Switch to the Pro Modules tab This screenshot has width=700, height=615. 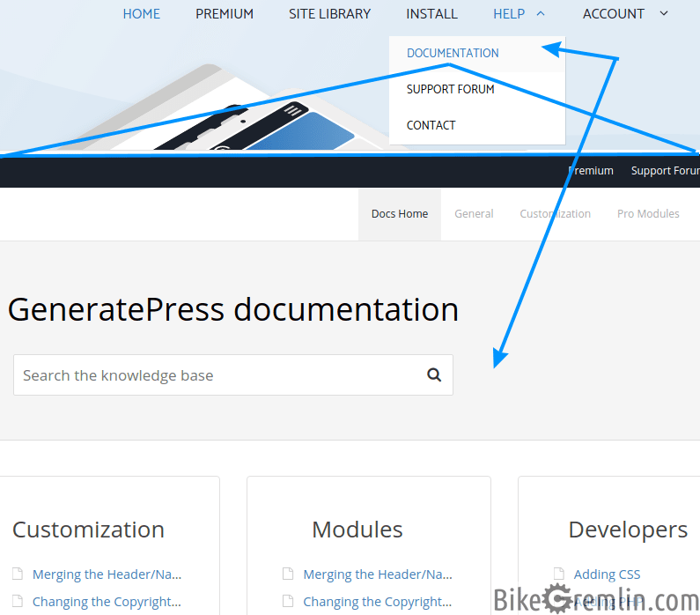pyautogui.click(x=648, y=214)
